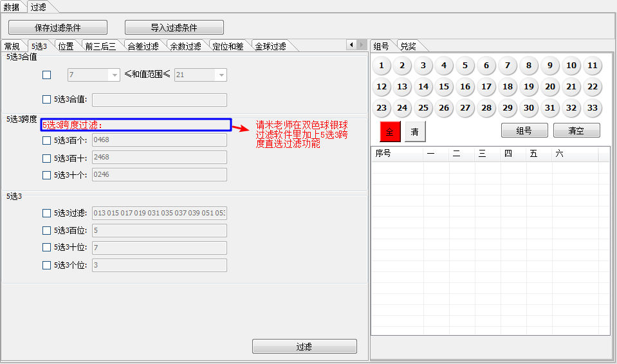Select number ball 31
This screenshot has width=617, height=364.
[x=550, y=108]
